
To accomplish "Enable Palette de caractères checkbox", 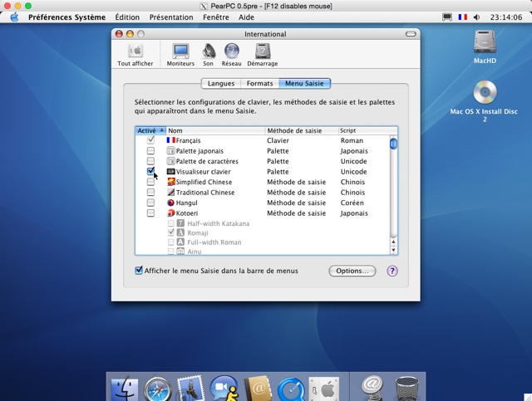I will click(150, 161).
